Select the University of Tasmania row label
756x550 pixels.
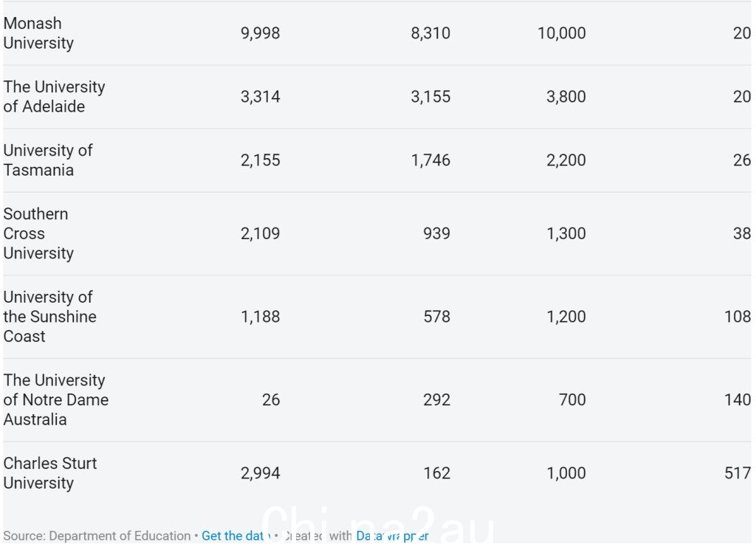click(x=48, y=160)
